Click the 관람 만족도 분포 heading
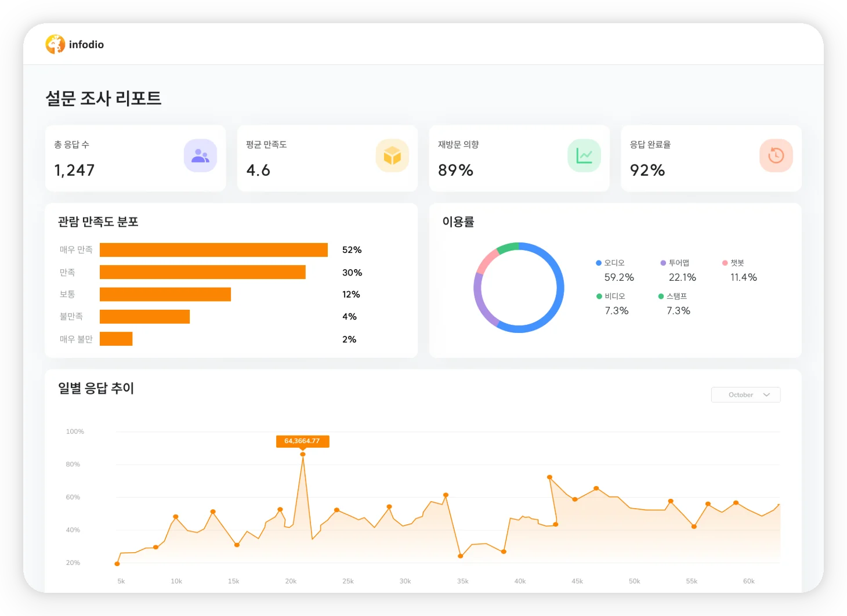The image size is (847, 616). [x=98, y=222]
